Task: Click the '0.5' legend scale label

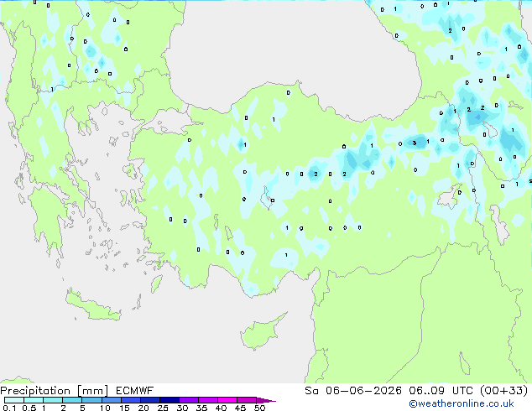Action: [29, 408]
